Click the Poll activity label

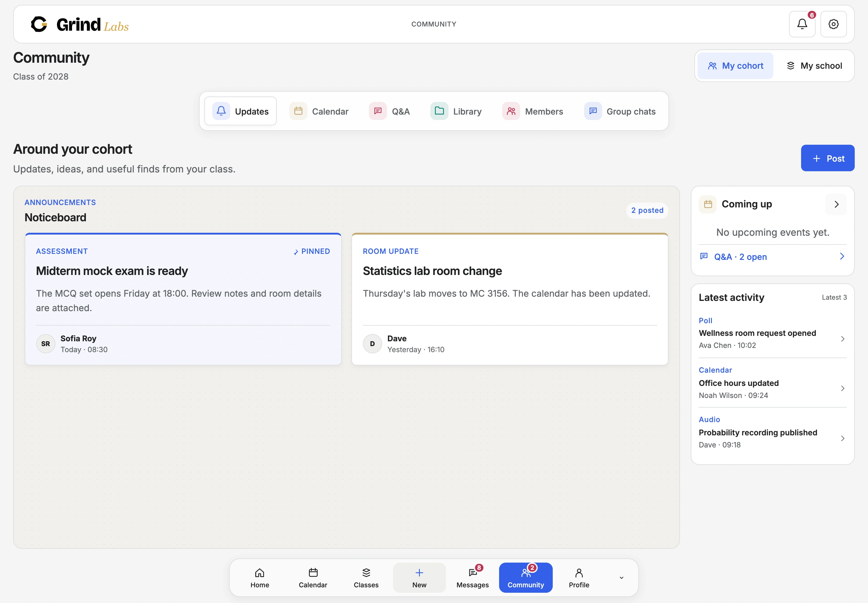(x=705, y=320)
